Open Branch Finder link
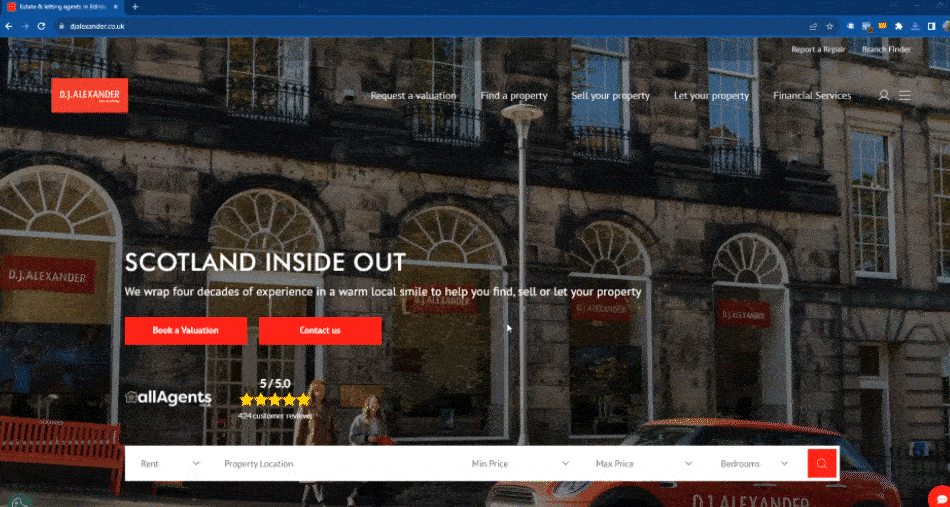The height and width of the screenshot is (507, 950). 886,50
